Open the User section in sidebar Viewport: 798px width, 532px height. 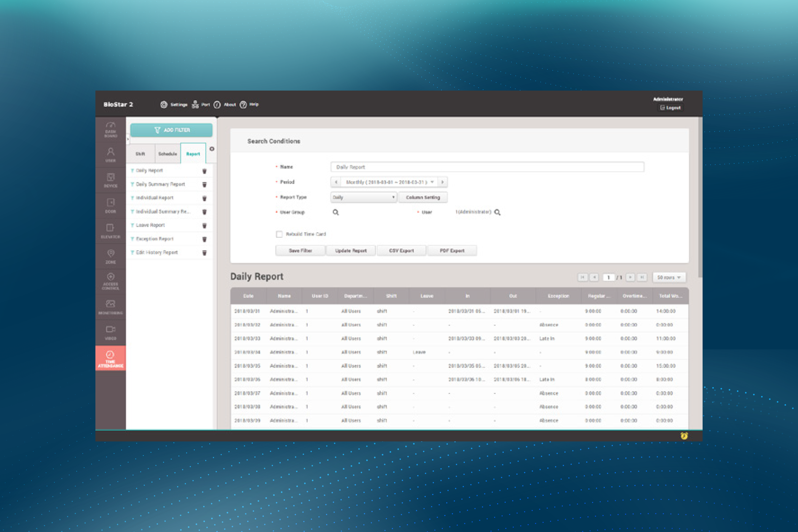(111, 155)
